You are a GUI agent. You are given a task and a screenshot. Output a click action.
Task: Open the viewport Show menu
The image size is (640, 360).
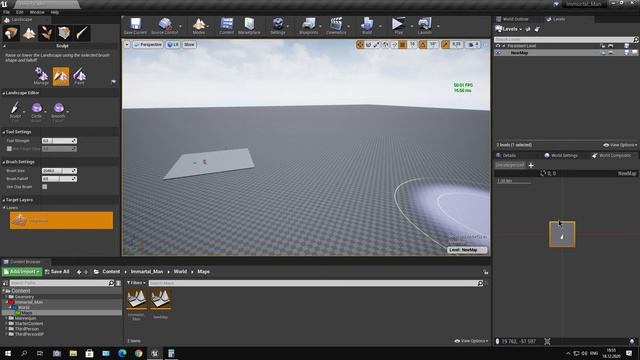click(x=189, y=44)
